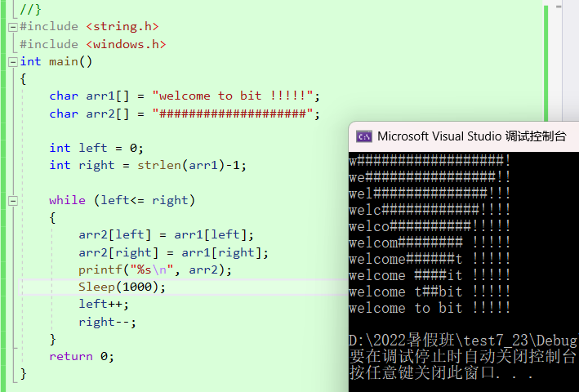This screenshot has width=579, height=392.
Task: Click the console output line "welcome t##bit !!!!!"
Action: [430, 292]
